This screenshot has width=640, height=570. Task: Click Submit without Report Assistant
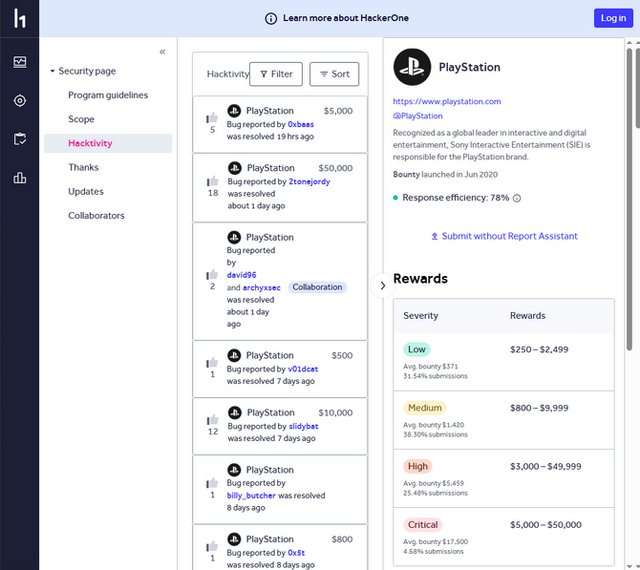point(504,236)
